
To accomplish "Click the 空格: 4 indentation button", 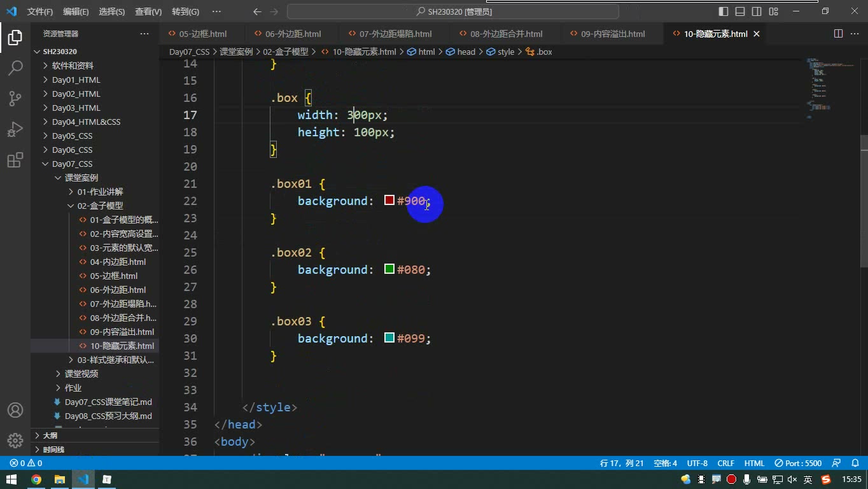I will [x=666, y=464].
